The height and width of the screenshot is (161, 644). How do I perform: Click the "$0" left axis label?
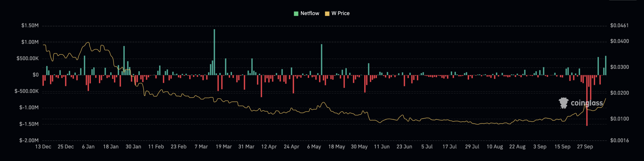36,75
